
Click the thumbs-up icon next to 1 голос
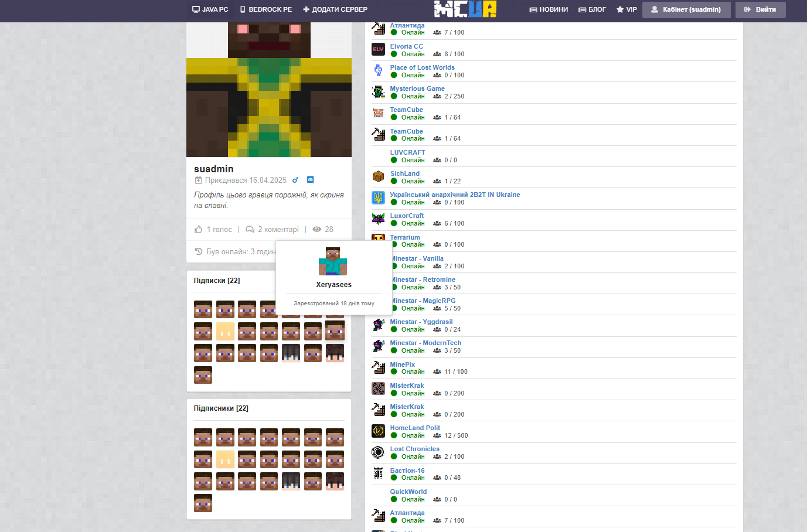click(x=198, y=229)
